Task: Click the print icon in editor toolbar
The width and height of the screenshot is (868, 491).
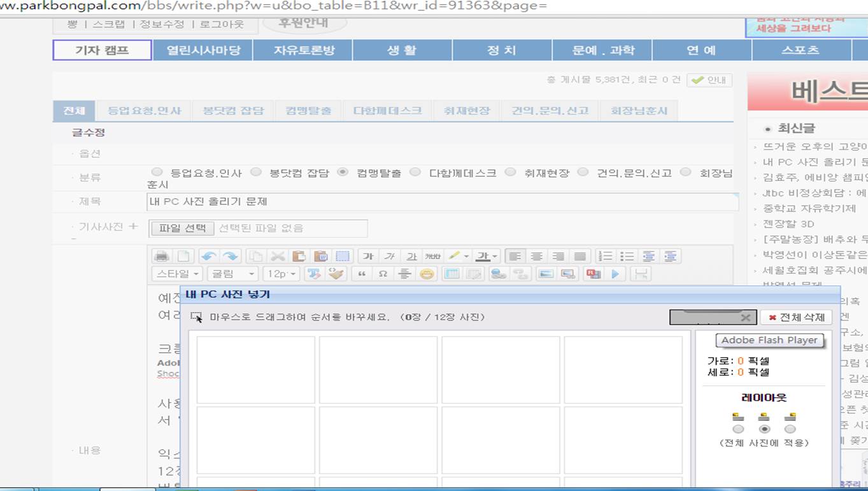Action: click(x=162, y=256)
